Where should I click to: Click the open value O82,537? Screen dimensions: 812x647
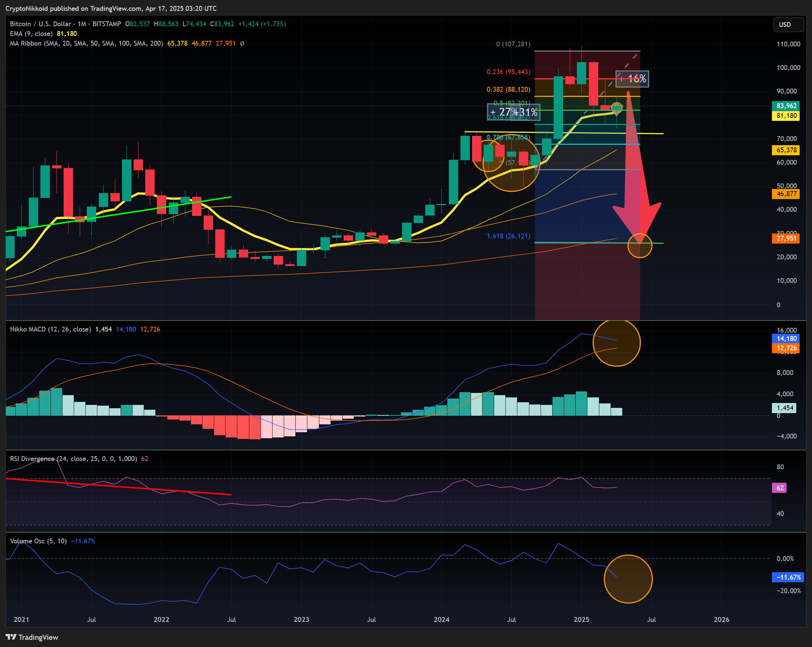137,24
